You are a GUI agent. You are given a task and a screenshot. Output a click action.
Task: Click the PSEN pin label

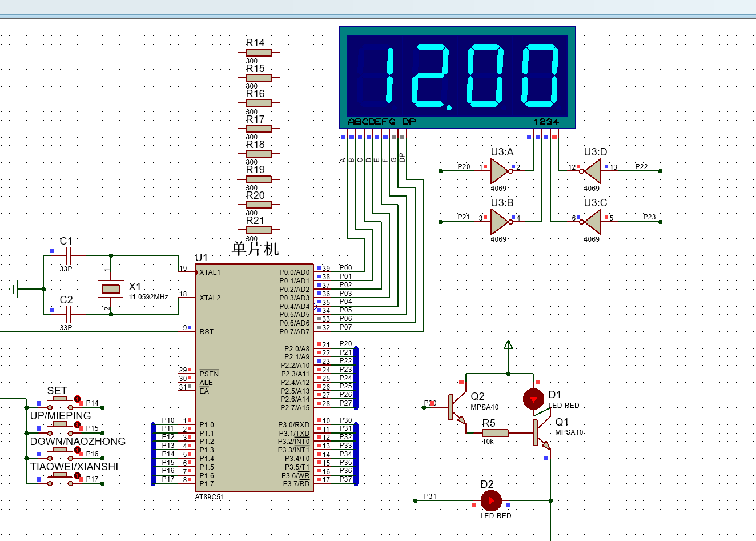(209, 374)
